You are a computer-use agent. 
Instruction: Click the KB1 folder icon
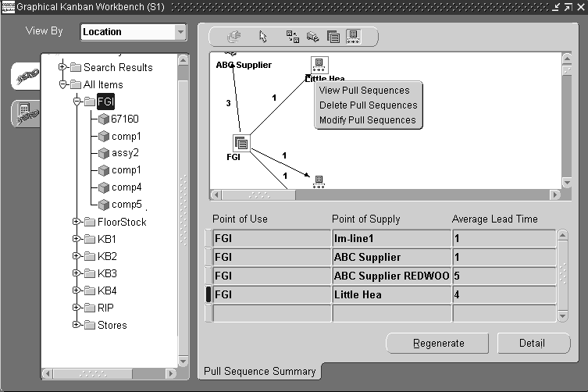click(x=90, y=239)
